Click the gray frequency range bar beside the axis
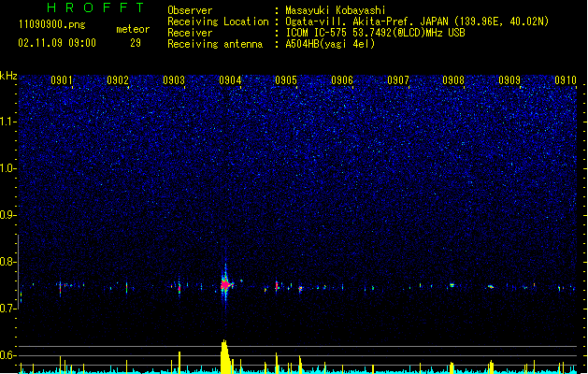The height and width of the screenshot is (374, 588). tap(18, 271)
